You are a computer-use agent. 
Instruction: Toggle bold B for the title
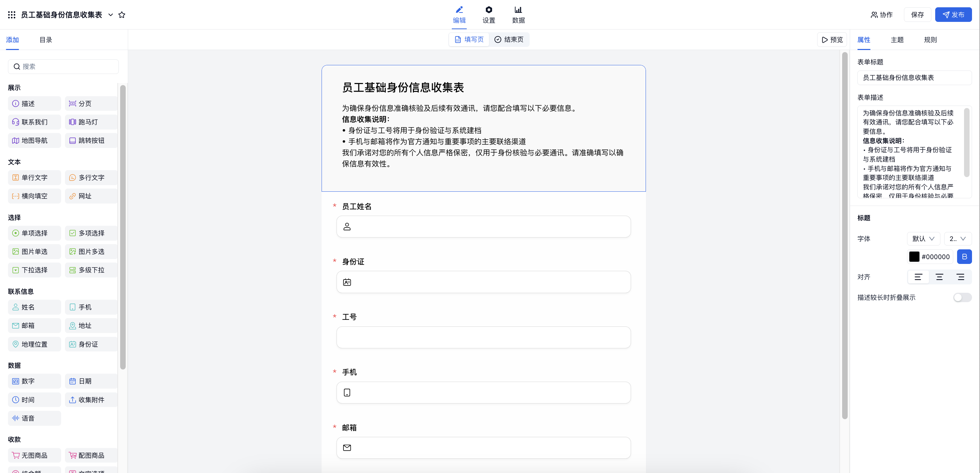pyautogui.click(x=964, y=257)
